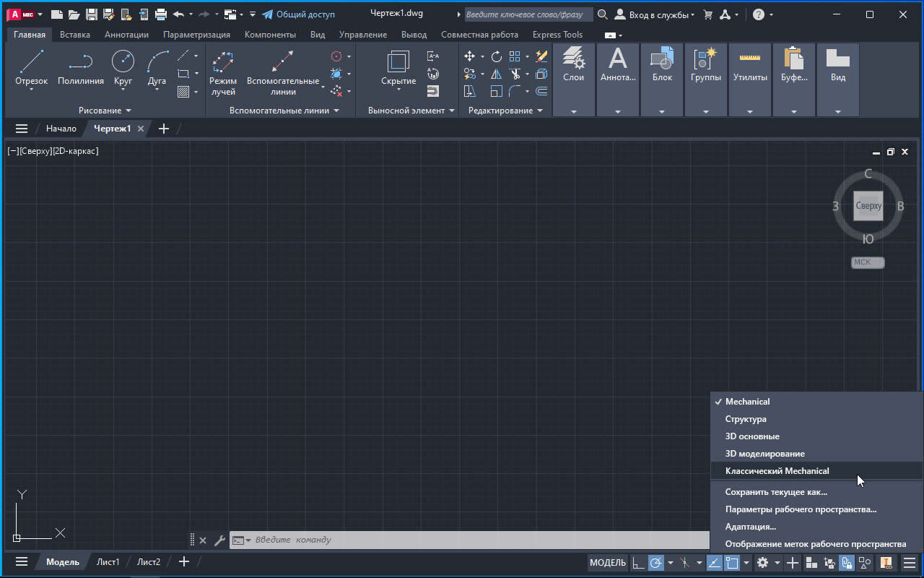
Task: Open workspace gear dropdown arrow
Action: tap(777, 563)
